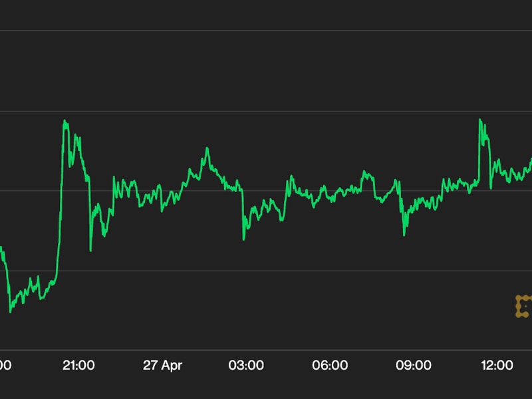Click the sharp price spike just before 12:00
Screen dimensions: 532x399
point(480,120)
